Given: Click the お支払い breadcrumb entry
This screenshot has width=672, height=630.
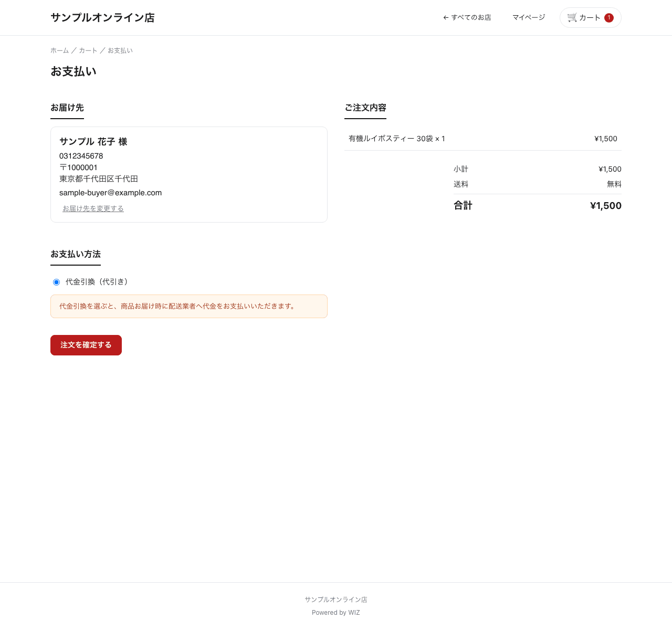Looking at the screenshot, I should (x=120, y=50).
